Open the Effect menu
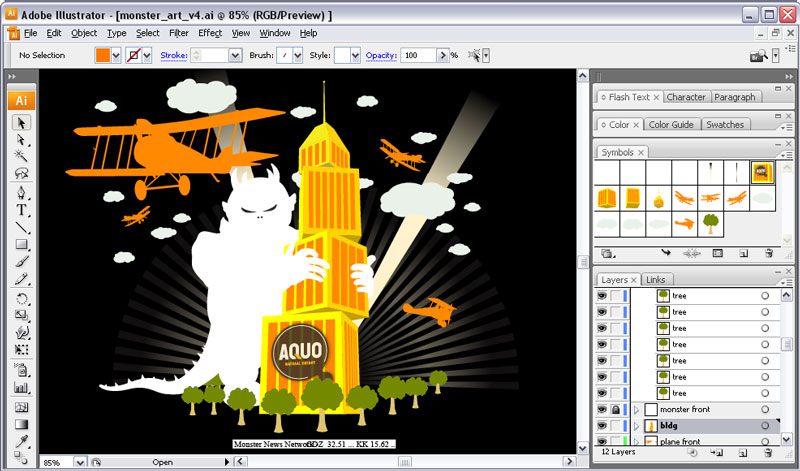This screenshot has height=471, width=800. 210,33
